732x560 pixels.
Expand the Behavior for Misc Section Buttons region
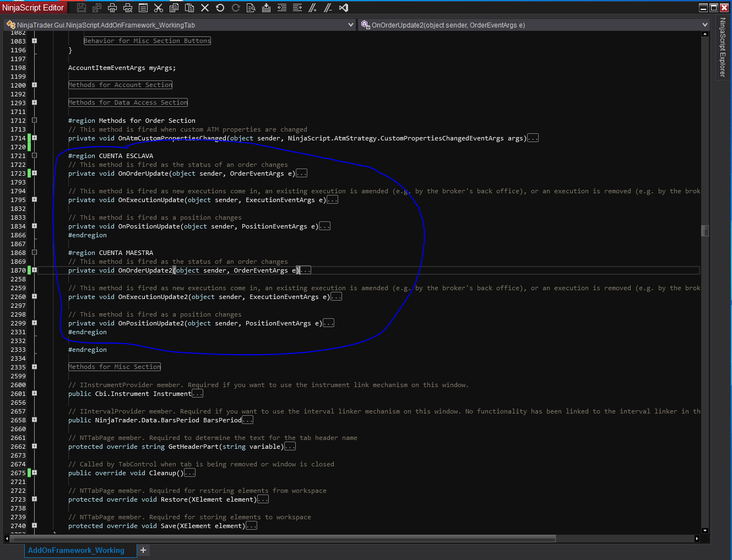(34, 41)
